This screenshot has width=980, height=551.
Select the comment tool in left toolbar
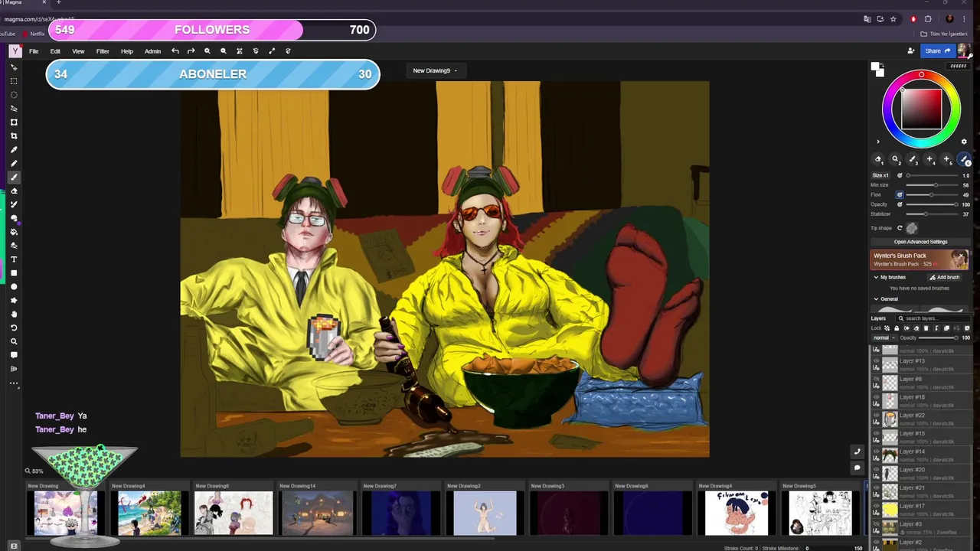14,356
